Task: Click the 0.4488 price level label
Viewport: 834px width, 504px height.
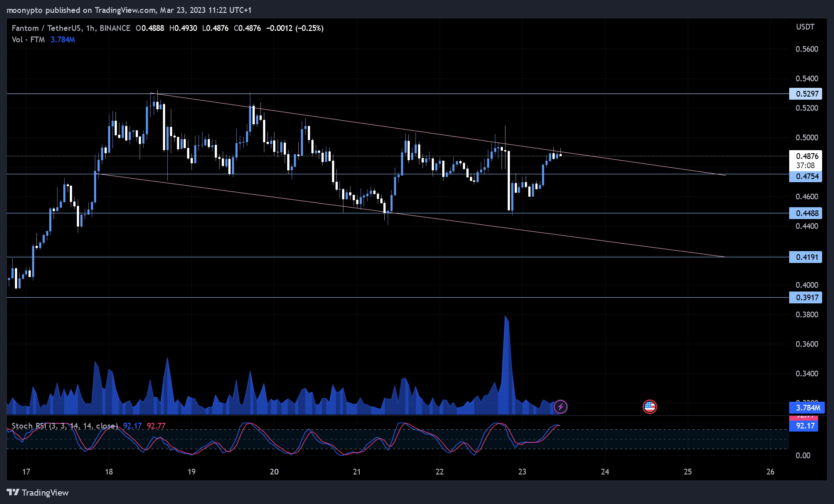Action: coord(805,213)
